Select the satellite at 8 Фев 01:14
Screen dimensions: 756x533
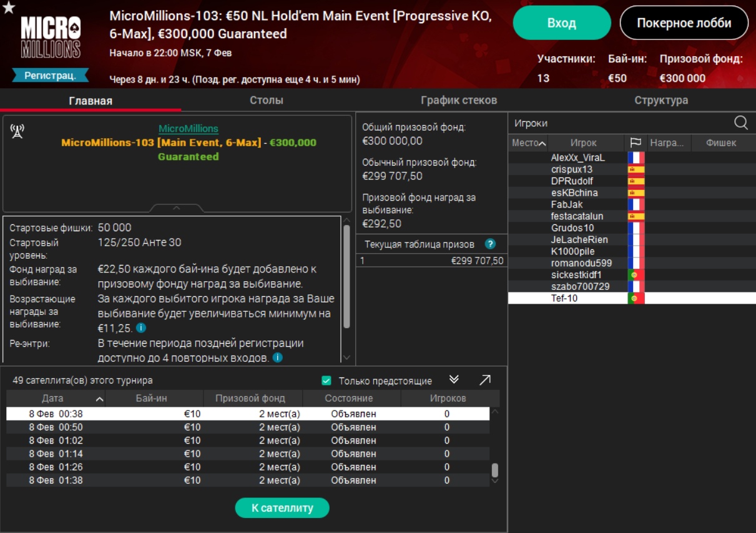point(248,454)
